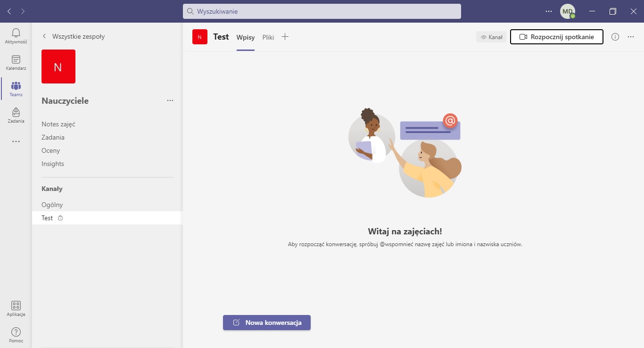The image size is (644, 348).
Task: Go back to Wszystkie zespoły
Action: tap(74, 36)
